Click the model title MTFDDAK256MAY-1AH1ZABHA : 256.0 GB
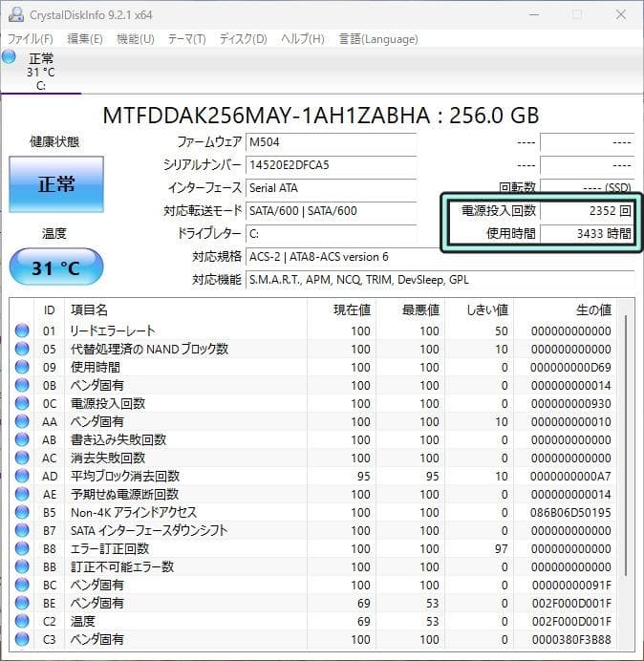644x661 pixels. pyautogui.click(x=321, y=116)
